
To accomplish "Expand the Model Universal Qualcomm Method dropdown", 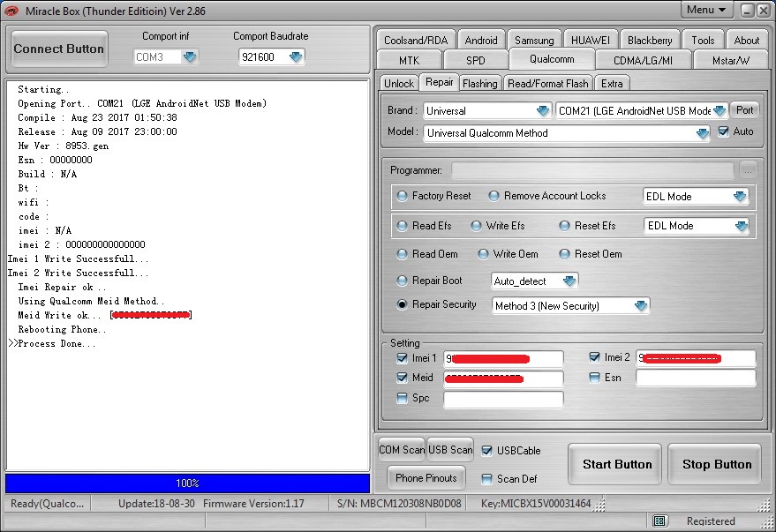I will 702,133.
